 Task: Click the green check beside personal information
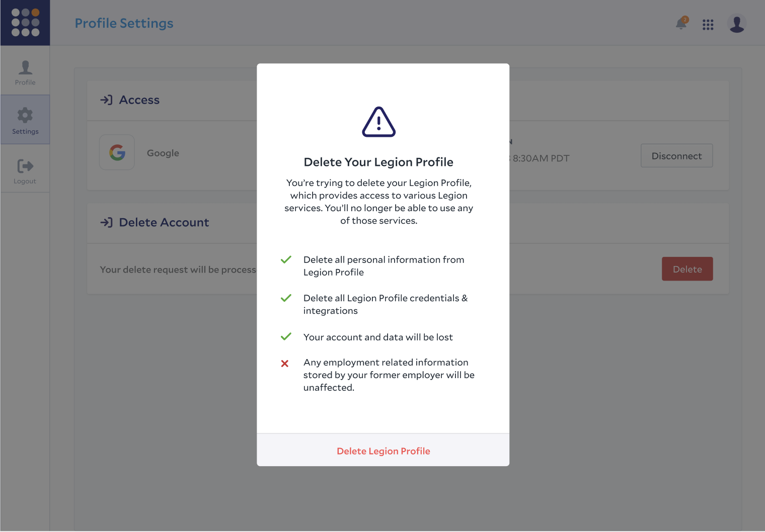click(286, 259)
